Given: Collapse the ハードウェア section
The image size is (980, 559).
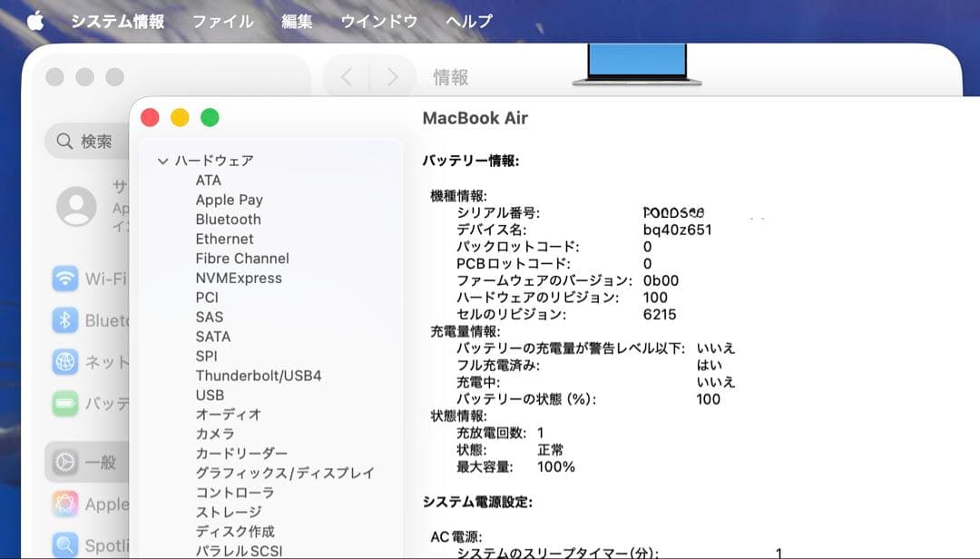Looking at the screenshot, I should 162,161.
